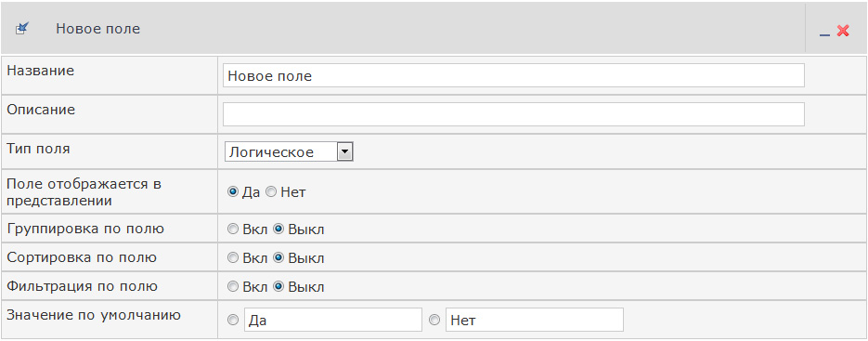The height and width of the screenshot is (341, 868).
Task: Select the 'Логическое' field type combo box
Action: click(289, 152)
